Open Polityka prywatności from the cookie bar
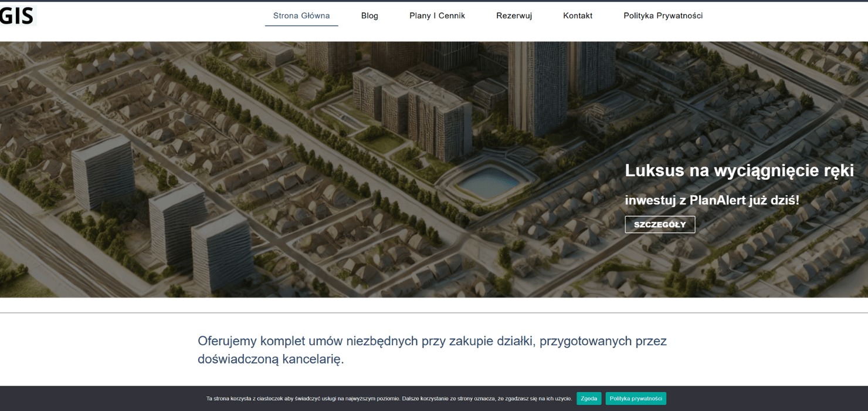The height and width of the screenshot is (411, 868). tap(637, 398)
